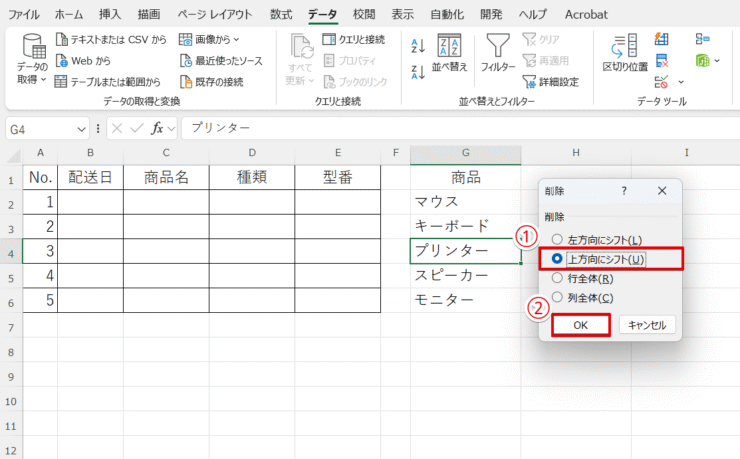
Task: Click the すべて更新 refresh icon
Action: 302,47
